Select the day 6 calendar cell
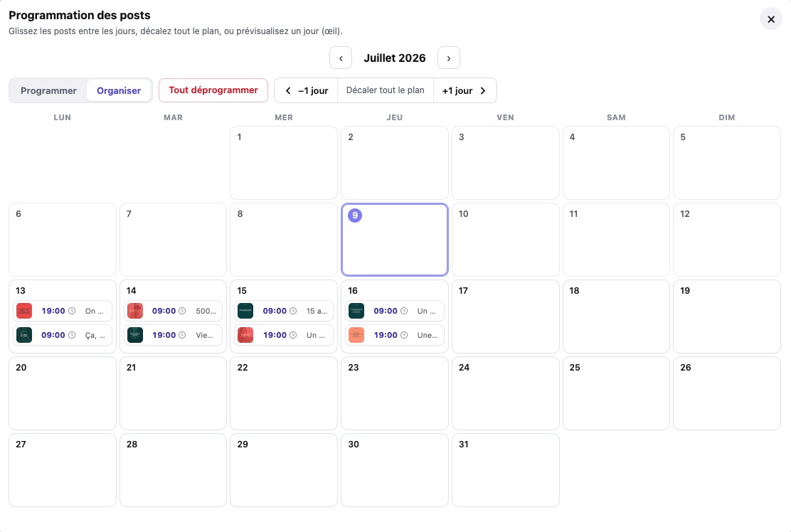The height and width of the screenshot is (532, 791). coord(63,240)
